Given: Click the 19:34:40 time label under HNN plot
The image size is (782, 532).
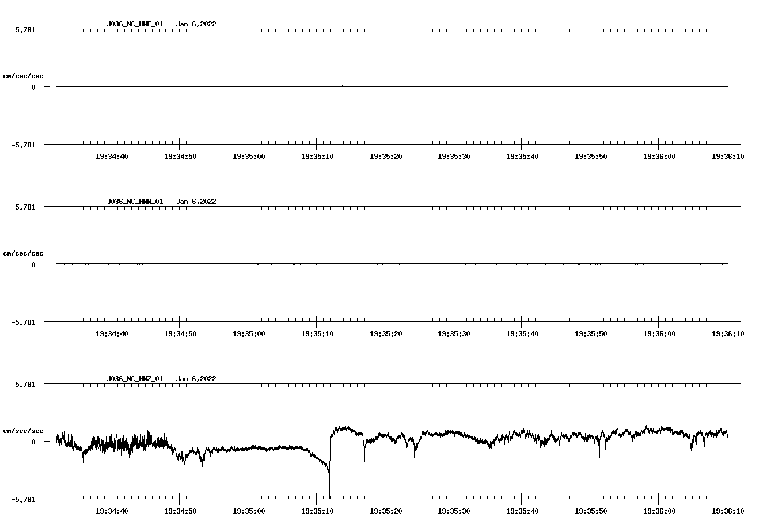Looking at the screenshot, I should point(111,334).
